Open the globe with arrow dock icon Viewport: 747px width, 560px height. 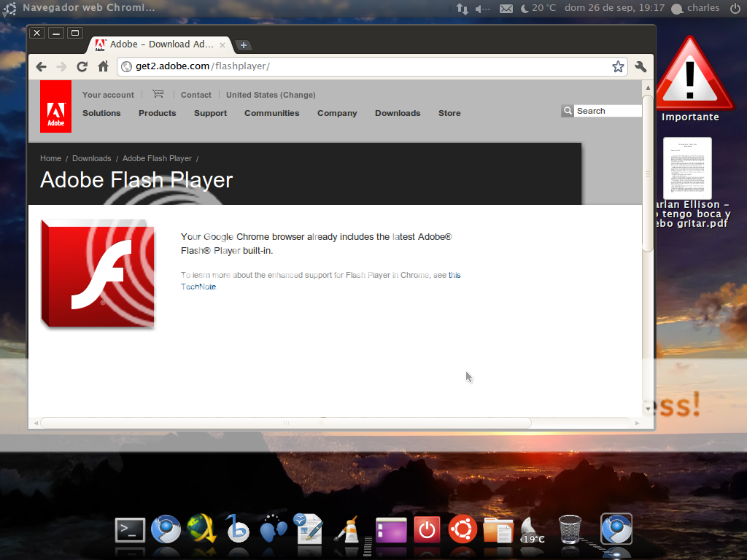click(x=201, y=529)
